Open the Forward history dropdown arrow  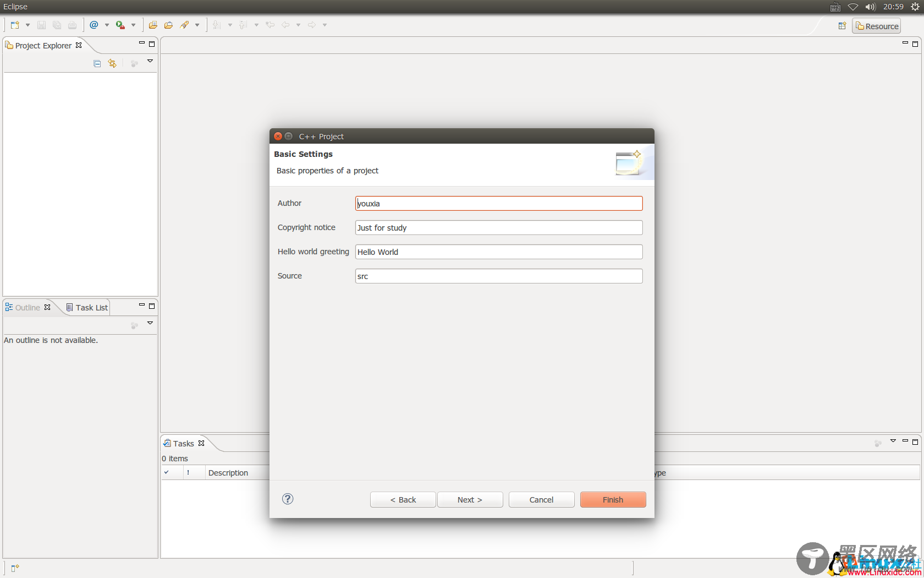(324, 25)
